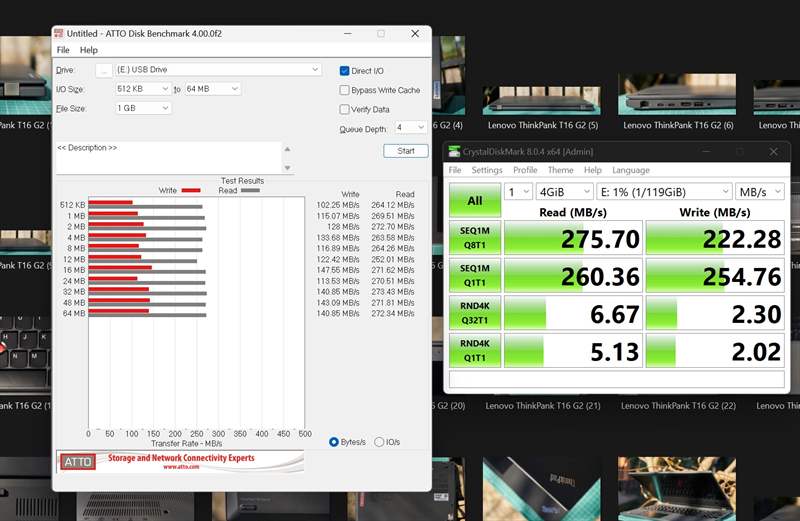Click the CrystalDiskMark Read (MB/s) header
The image size is (800, 521).
pos(573,212)
